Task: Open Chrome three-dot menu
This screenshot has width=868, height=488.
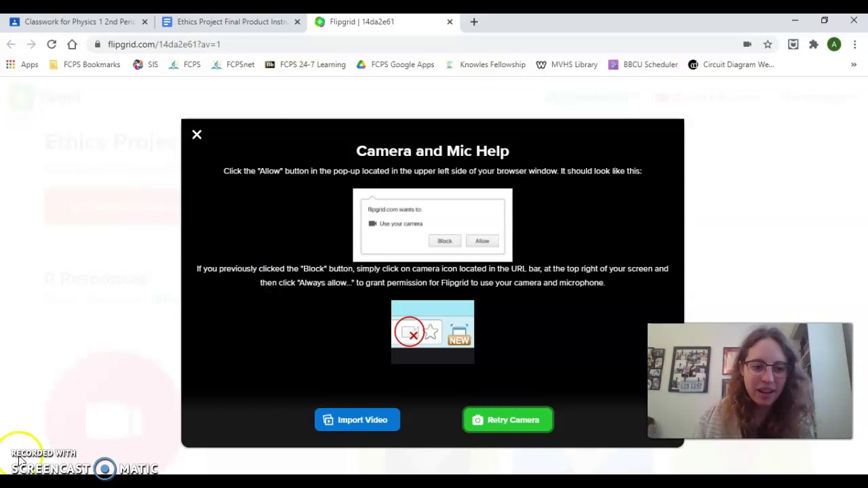Action: tap(854, 44)
